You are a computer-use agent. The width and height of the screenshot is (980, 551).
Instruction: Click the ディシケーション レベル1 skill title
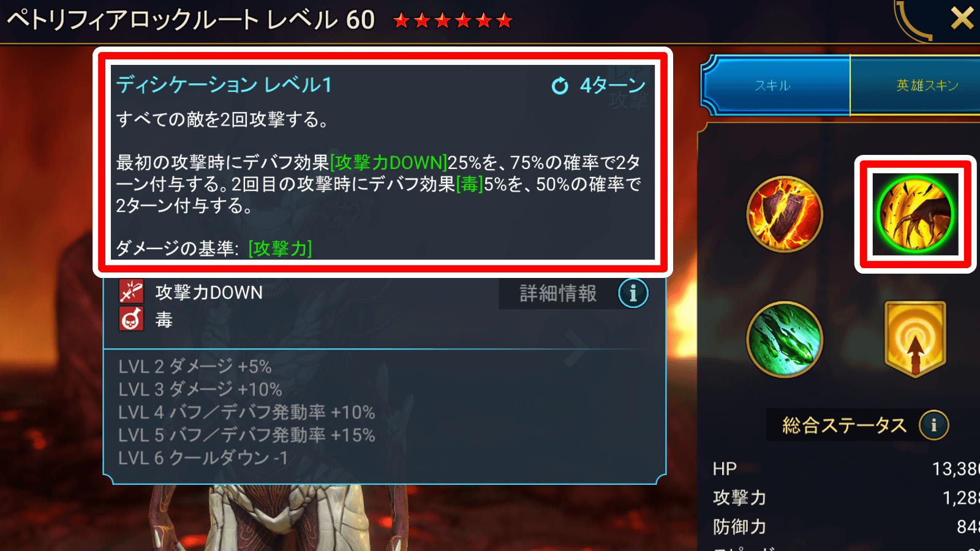click(x=224, y=84)
